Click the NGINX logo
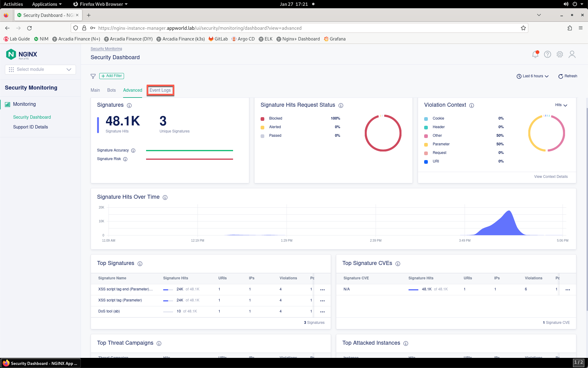 [21, 54]
